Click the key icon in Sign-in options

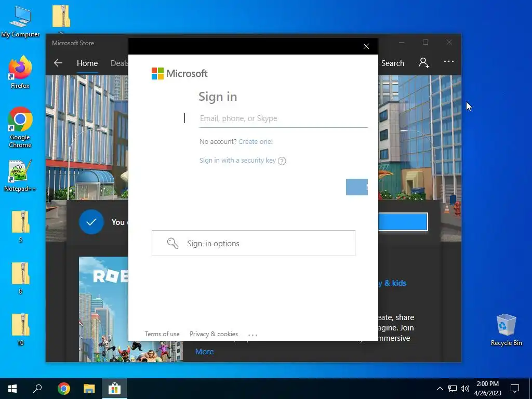click(172, 243)
